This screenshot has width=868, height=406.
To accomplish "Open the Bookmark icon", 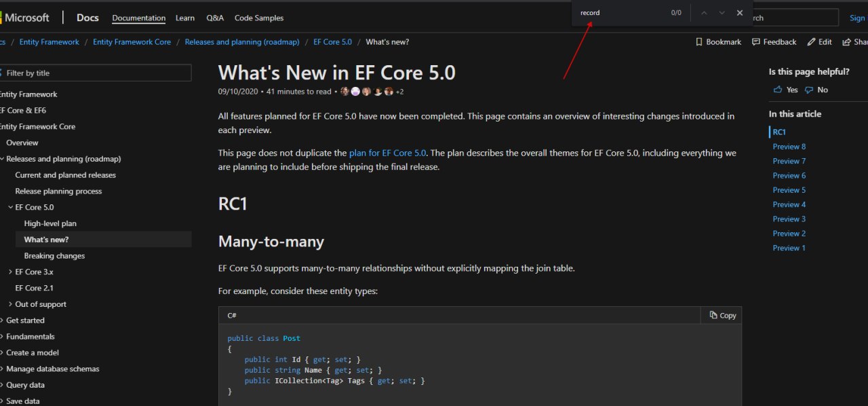I will pos(699,42).
